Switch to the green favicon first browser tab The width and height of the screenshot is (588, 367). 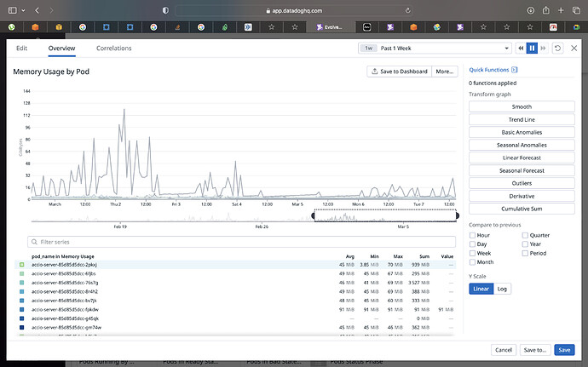coord(12,27)
